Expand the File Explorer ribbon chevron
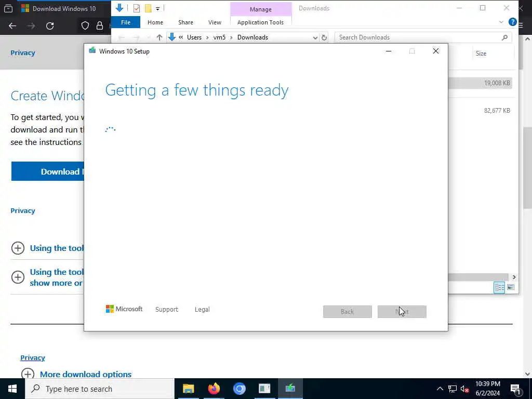The height and width of the screenshot is (399, 532). click(501, 22)
